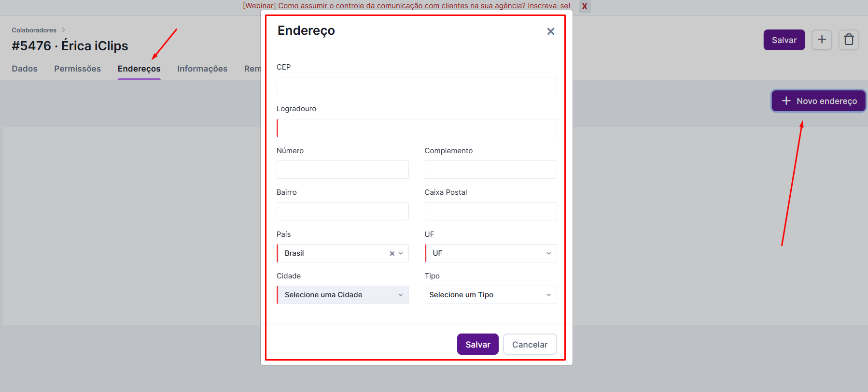Click the Complemento input field

point(490,170)
